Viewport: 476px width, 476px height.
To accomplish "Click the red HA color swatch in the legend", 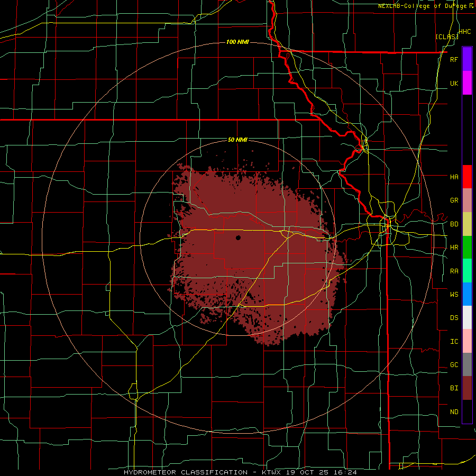I will pyautogui.click(x=467, y=177).
